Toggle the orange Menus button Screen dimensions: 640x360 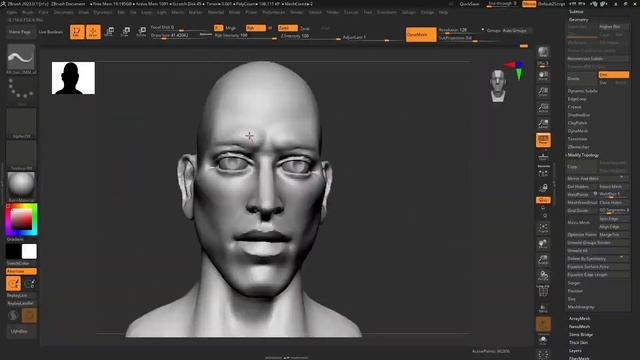529,4
